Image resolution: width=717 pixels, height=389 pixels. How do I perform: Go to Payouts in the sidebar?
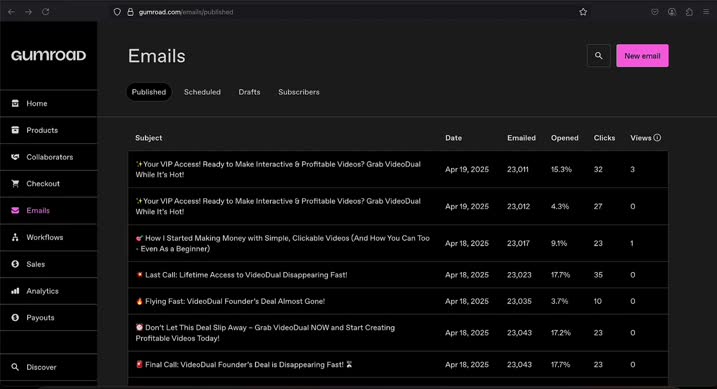coord(48,318)
